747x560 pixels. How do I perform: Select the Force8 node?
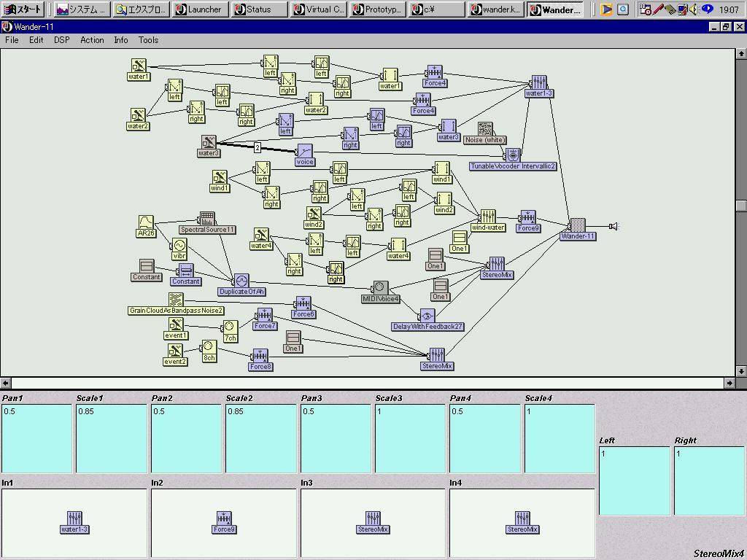(260, 360)
